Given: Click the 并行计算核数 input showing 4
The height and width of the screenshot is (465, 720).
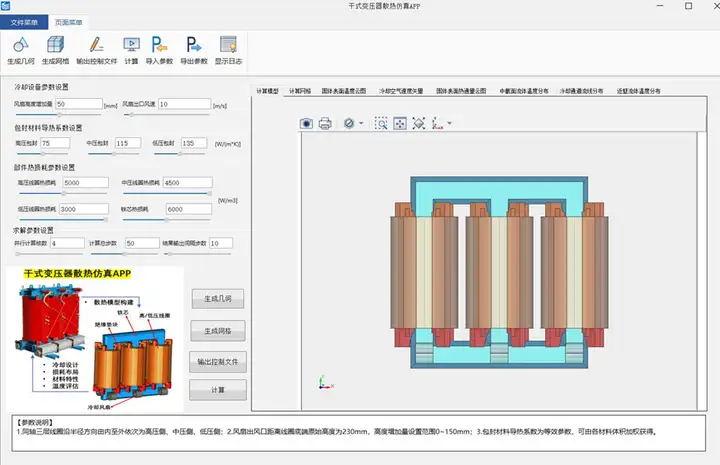Looking at the screenshot, I should coord(67,243).
